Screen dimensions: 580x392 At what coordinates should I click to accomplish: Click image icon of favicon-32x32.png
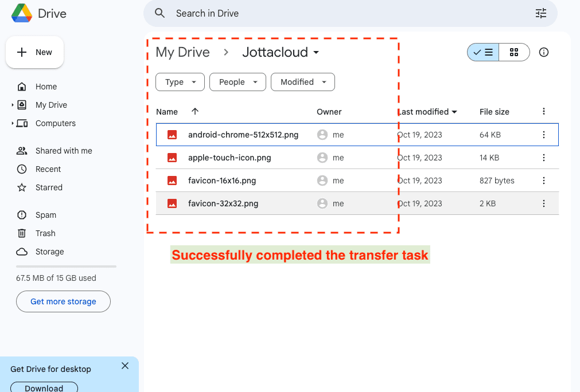[x=172, y=203]
